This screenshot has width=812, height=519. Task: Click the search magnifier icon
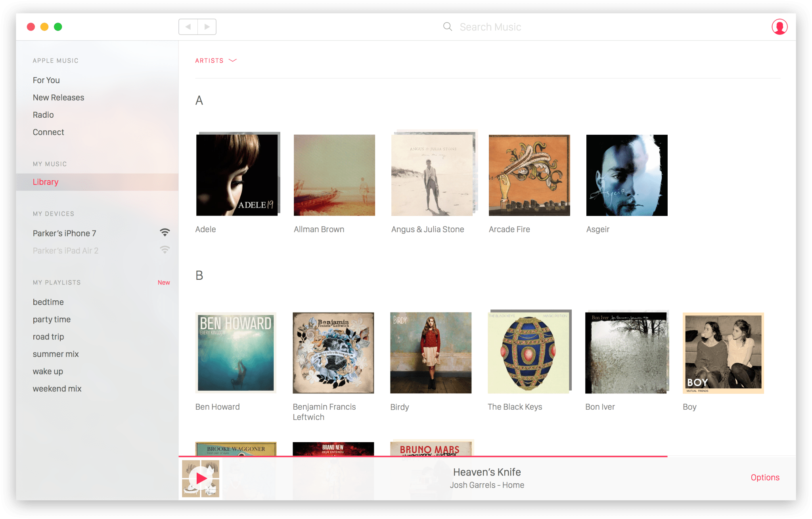pos(448,27)
